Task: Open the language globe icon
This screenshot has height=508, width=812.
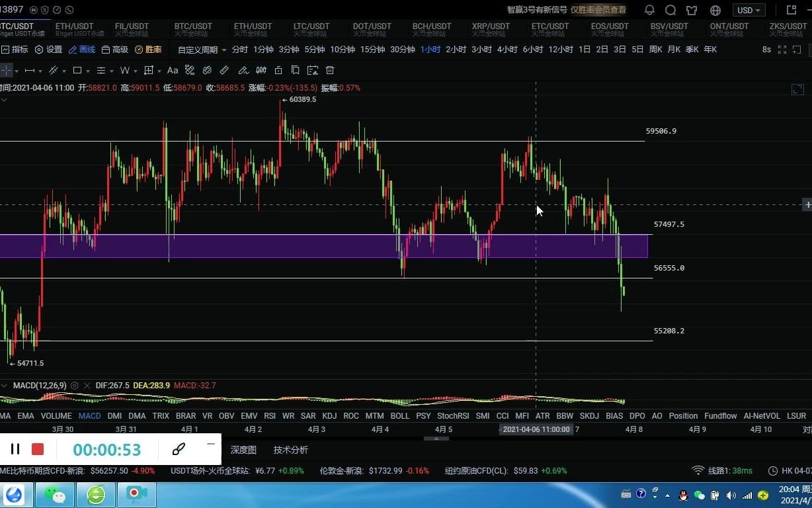Action: tap(715, 10)
